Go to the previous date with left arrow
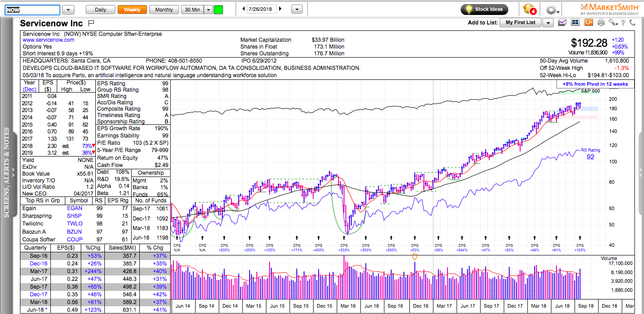Viewport: 644px width, 314px height. point(244,9)
